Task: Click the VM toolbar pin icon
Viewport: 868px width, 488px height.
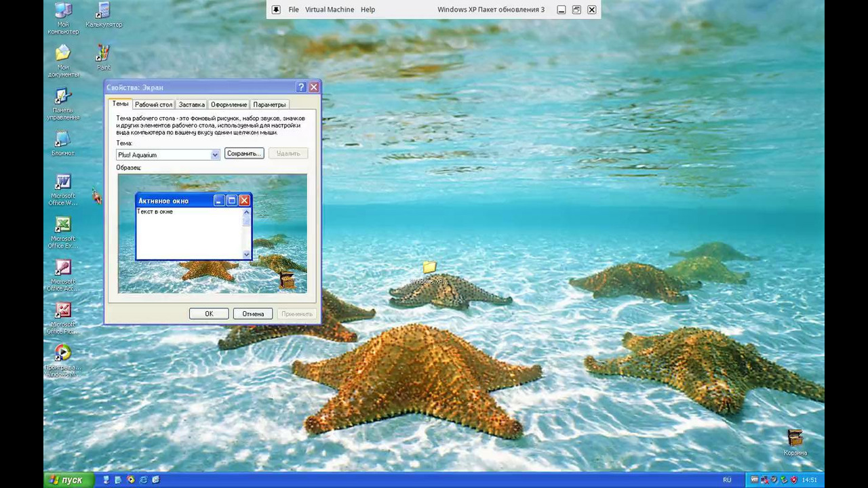Action: pyautogui.click(x=276, y=9)
